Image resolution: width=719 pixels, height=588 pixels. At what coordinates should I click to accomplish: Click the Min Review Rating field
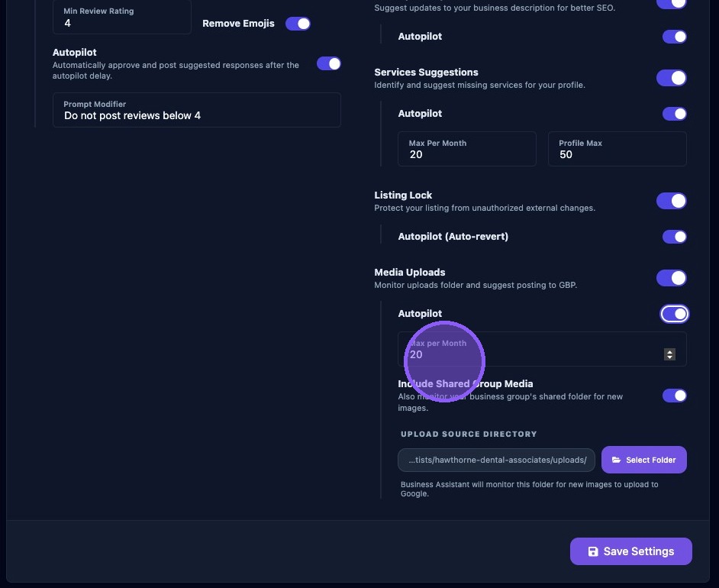click(122, 17)
